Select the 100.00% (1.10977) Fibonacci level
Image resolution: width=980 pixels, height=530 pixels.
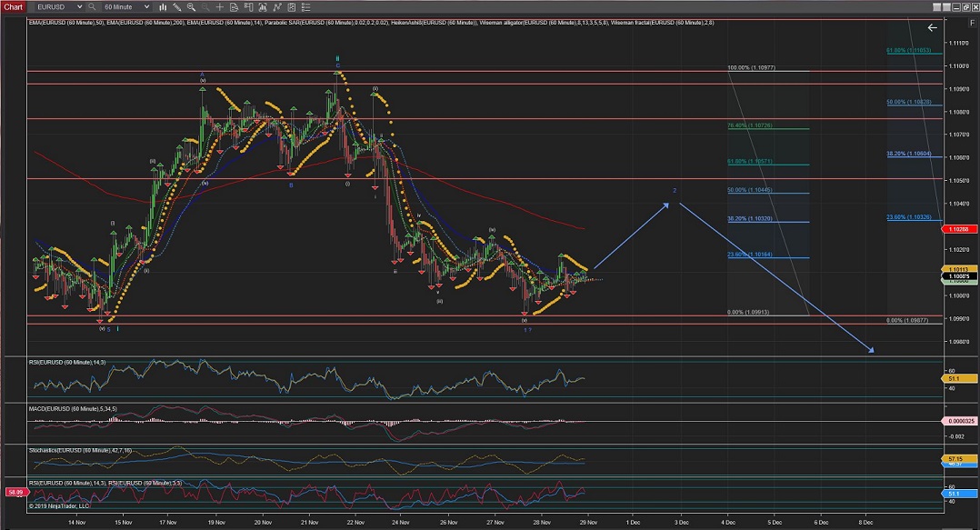[751, 67]
